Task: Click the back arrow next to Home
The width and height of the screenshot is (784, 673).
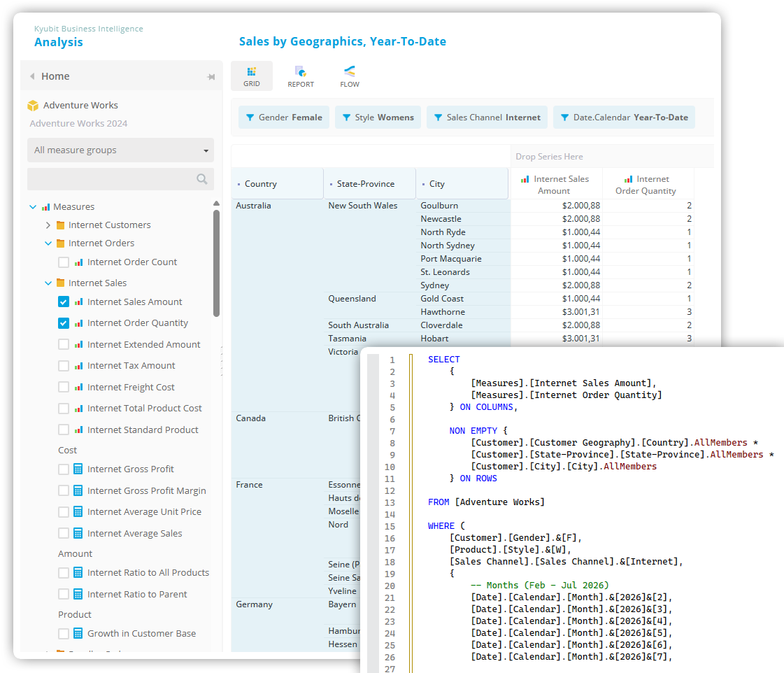Action: click(x=32, y=76)
